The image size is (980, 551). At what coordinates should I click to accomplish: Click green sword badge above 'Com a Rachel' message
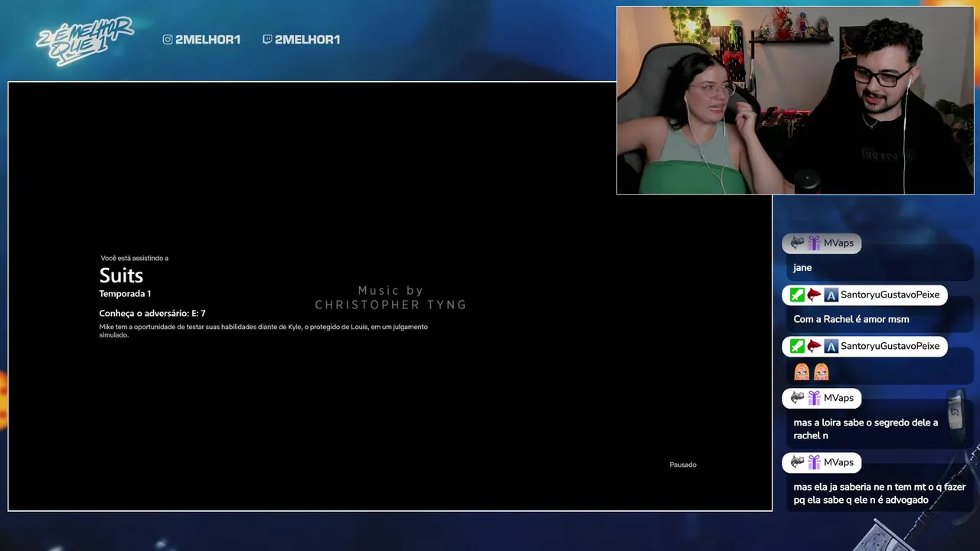click(797, 295)
